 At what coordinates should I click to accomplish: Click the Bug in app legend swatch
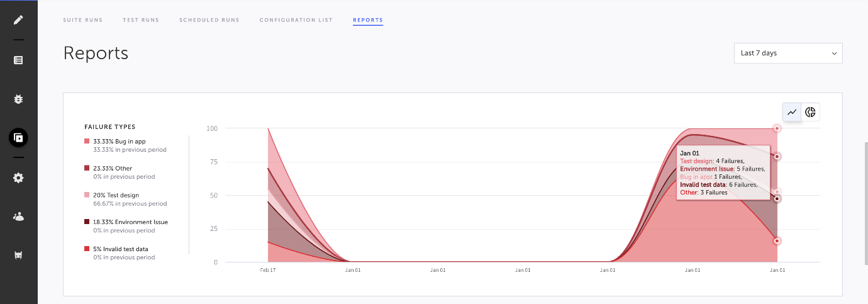tap(87, 142)
